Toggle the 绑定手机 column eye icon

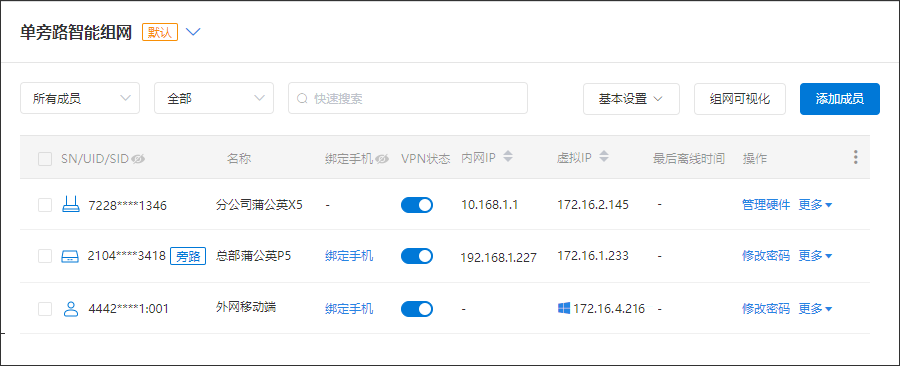tap(382, 159)
